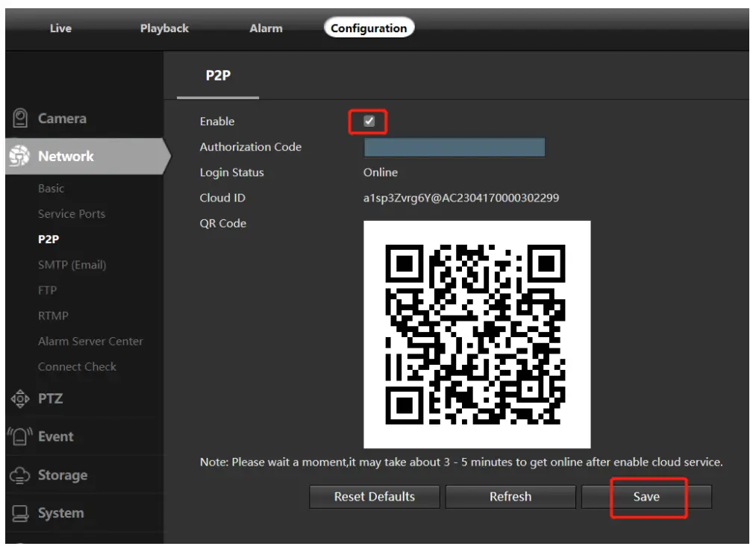Go to the Alarm tab
The height and width of the screenshot is (552, 756).
266,28
